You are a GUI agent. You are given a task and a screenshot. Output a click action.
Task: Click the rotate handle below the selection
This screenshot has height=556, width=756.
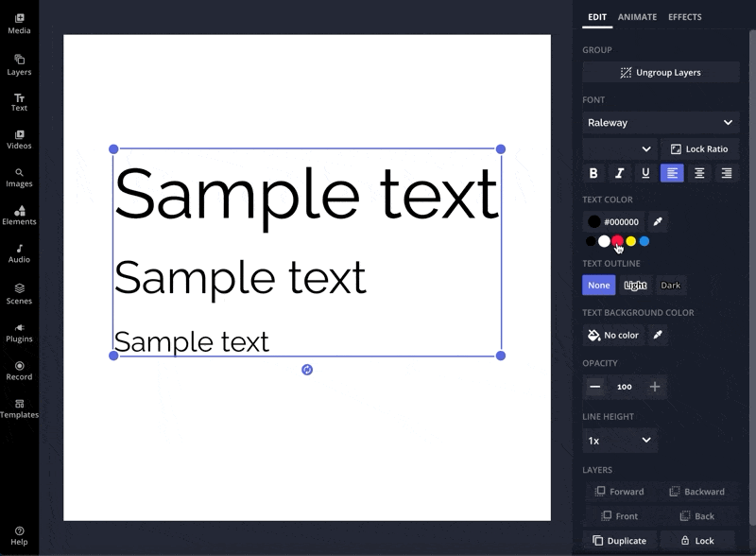click(x=307, y=370)
